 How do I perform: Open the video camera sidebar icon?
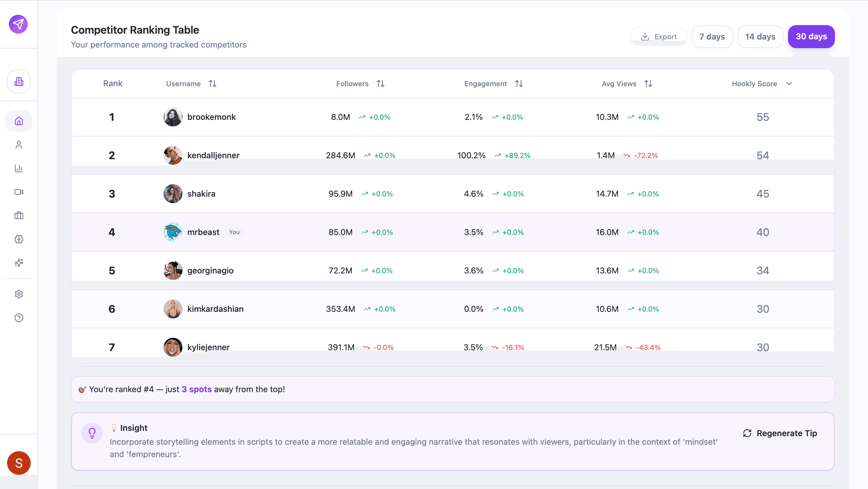[x=19, y=192]
